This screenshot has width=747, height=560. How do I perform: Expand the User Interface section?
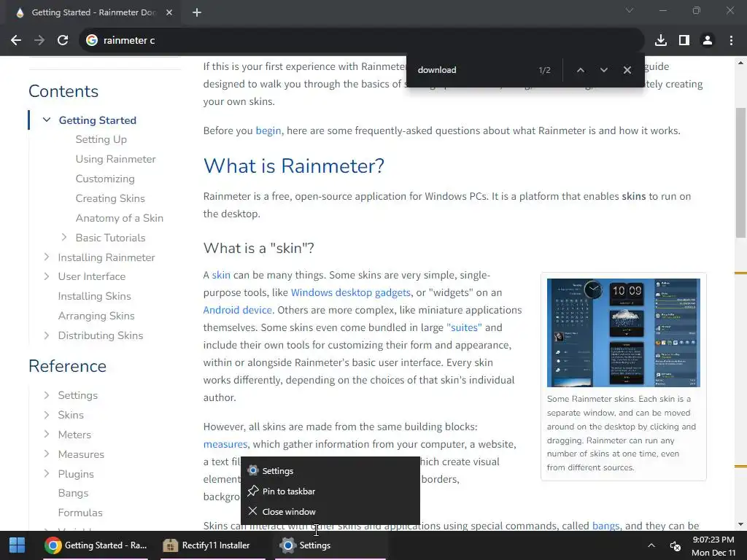click(47, 276)
